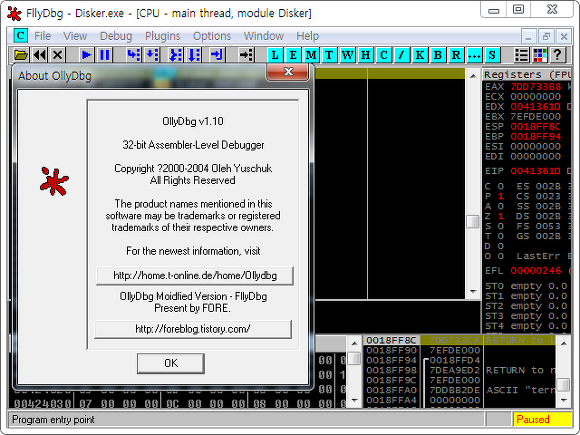
Task: Toggle the Z flag value
Action: (500, 216)
